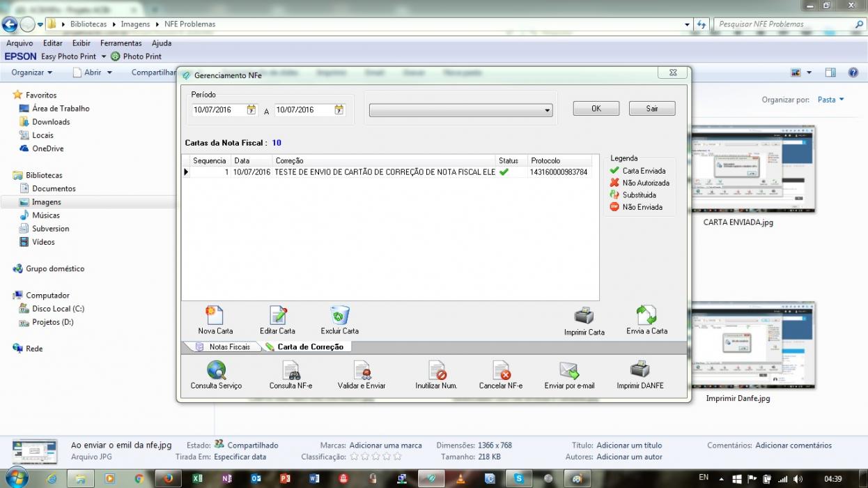Open Excel from the taskbar
This screenshot has width=868, height=488.
(197, 478)
